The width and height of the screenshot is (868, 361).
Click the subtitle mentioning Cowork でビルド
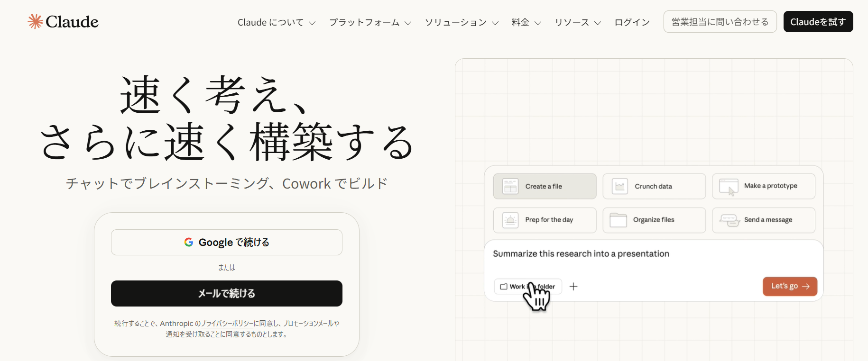[227, 183]
